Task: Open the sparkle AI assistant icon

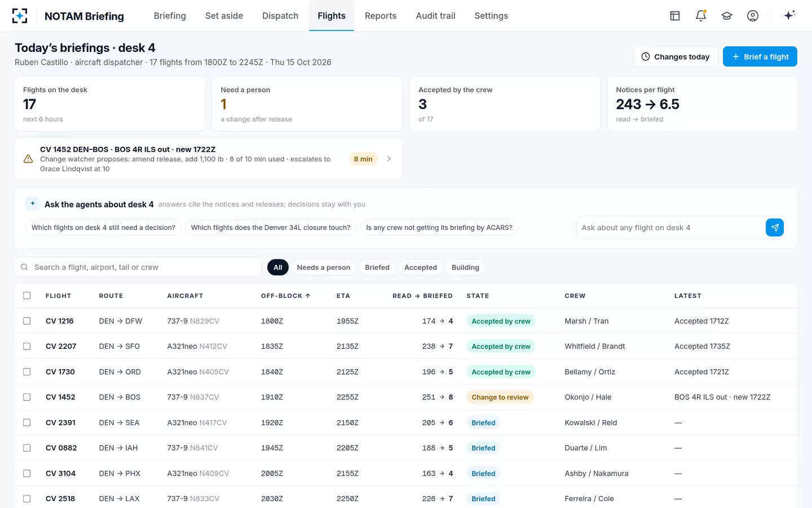Action: coord(789,15)
